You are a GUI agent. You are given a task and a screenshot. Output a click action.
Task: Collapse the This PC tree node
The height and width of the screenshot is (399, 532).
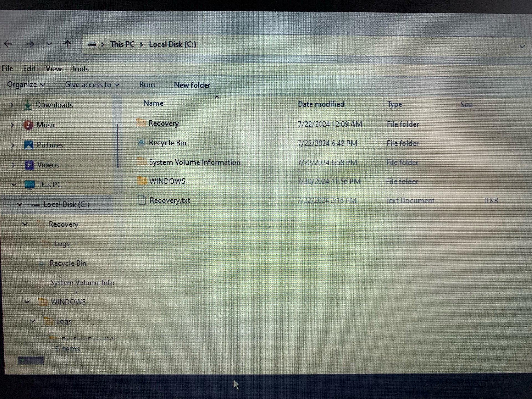[x=14, y=185]
